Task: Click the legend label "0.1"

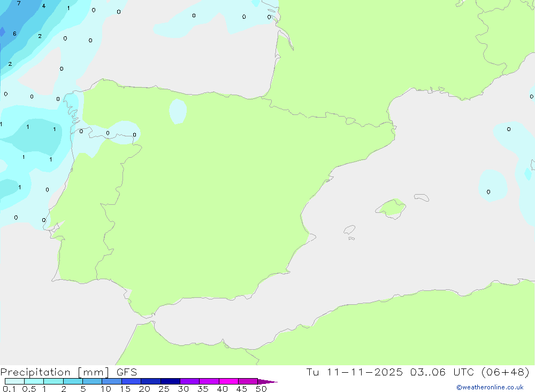Action: point(9,389)
